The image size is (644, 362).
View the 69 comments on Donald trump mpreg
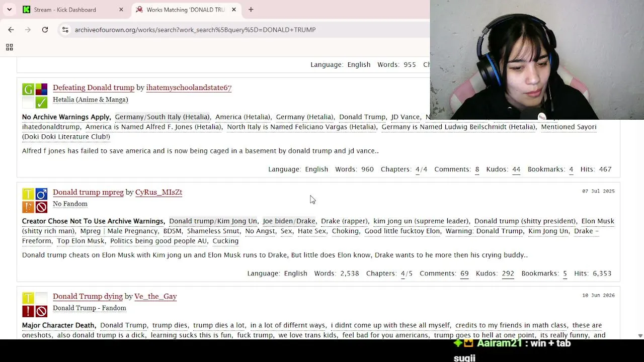point(464,274)
